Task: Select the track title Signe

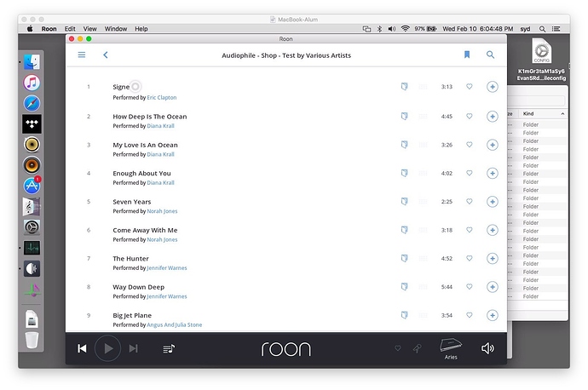Action: 121,87
